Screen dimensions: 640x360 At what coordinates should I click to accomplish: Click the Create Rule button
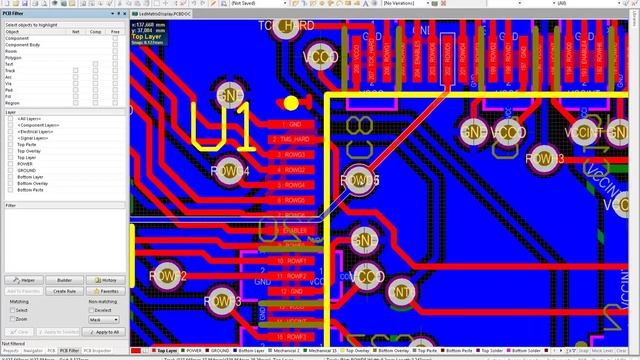coord(64,291)
